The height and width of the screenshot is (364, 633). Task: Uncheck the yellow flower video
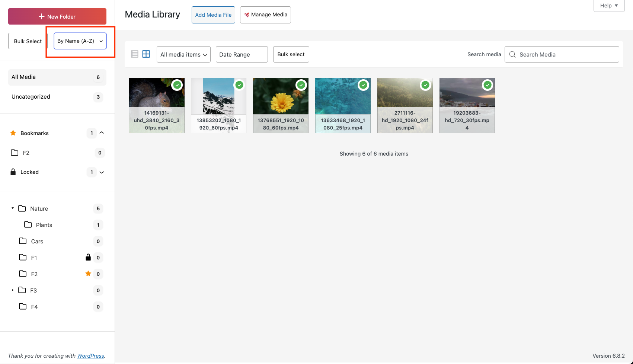tap(301, 85)
